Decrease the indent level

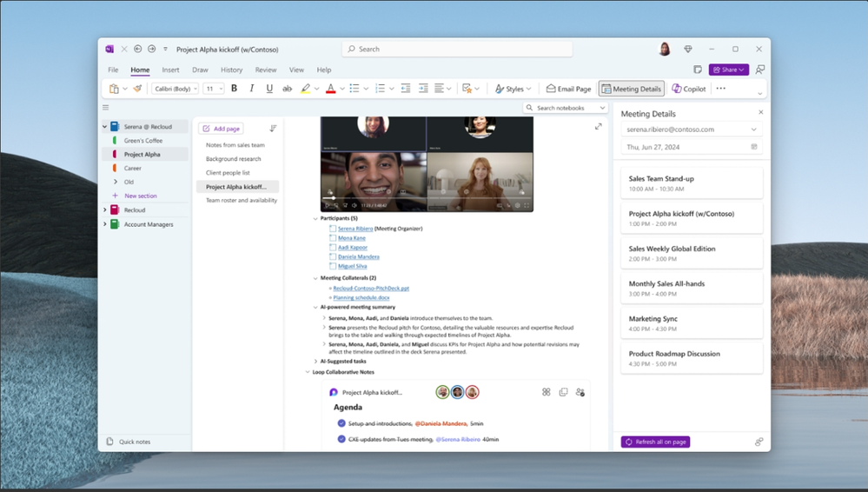(406, 88)
